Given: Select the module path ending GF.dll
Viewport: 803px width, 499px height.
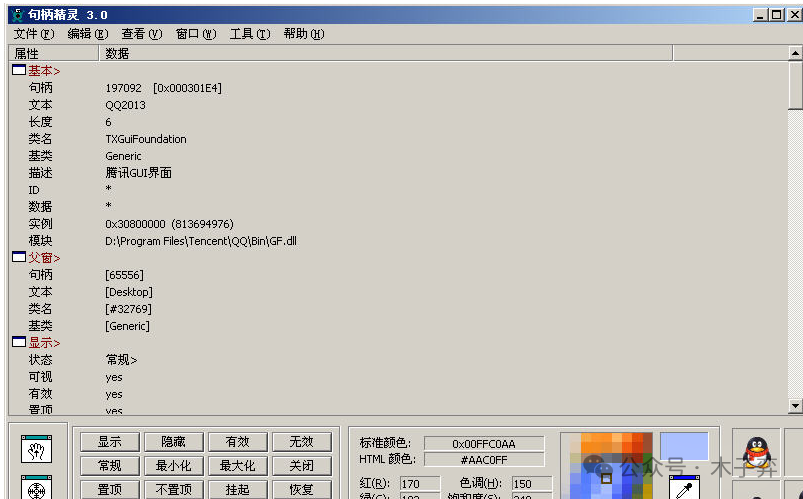Looking at the screenshot, I should click(x=201, y=241).
